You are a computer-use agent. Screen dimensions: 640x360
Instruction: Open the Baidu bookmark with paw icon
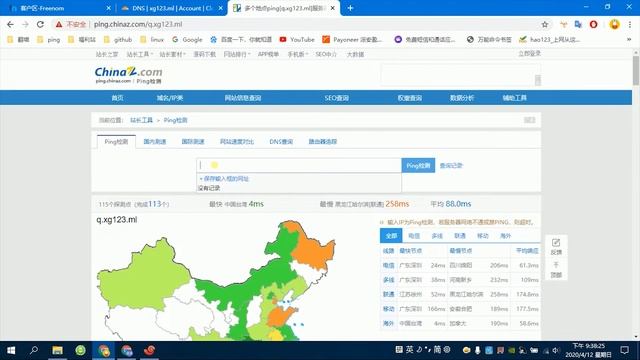tap(241, 40)
